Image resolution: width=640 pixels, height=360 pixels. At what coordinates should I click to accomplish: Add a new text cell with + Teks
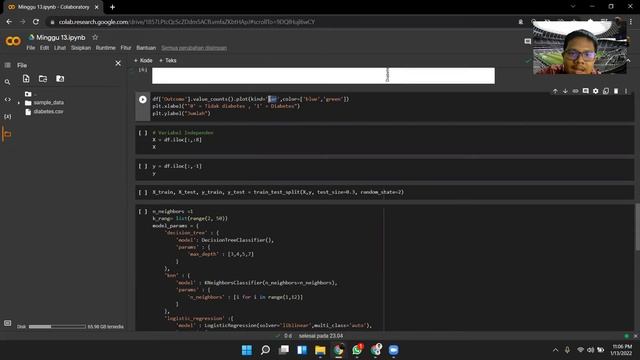tap(168, 60)
